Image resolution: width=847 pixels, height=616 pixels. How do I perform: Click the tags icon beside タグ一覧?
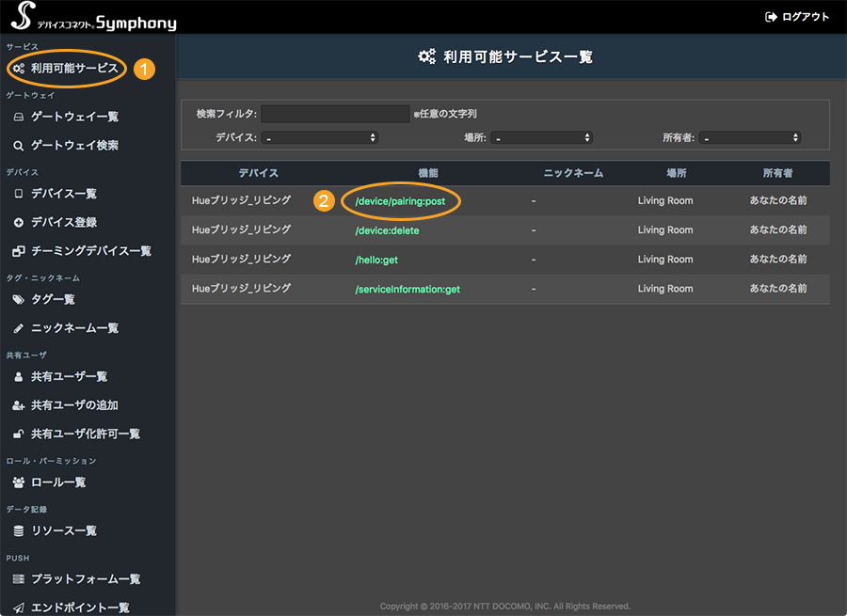pos(19,300)
